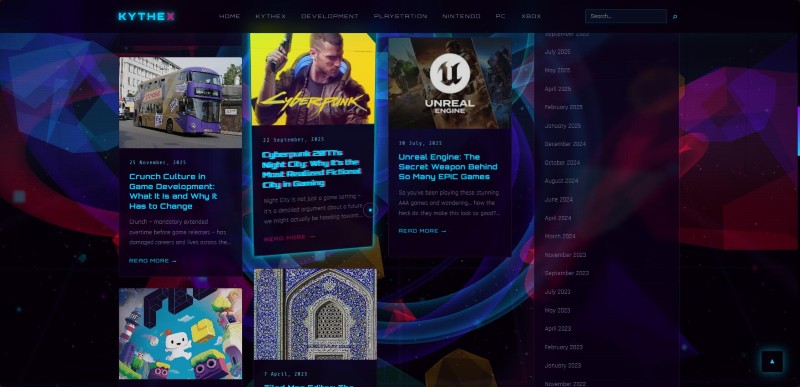Open the Unreal Engine article title
Image resolution: width=800 pixels, height=387 pixels.
pyautogui.click(x=448, y=167)
